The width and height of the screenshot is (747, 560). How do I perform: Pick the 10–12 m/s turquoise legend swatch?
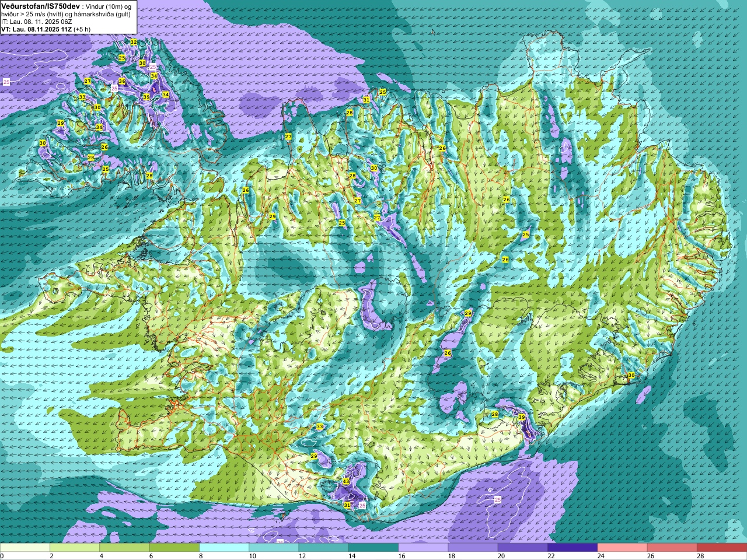tap(274, 548)
